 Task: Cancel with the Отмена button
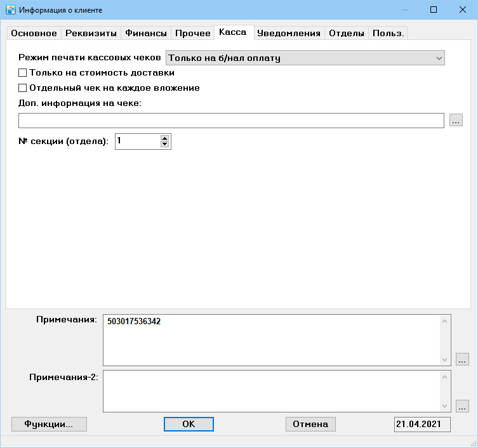[x=310, y=425]
